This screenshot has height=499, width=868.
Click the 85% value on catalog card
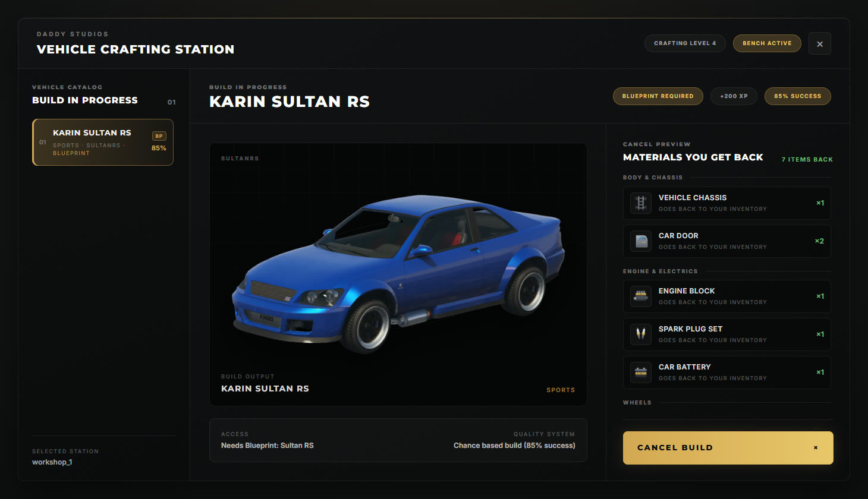click(159, 148)
